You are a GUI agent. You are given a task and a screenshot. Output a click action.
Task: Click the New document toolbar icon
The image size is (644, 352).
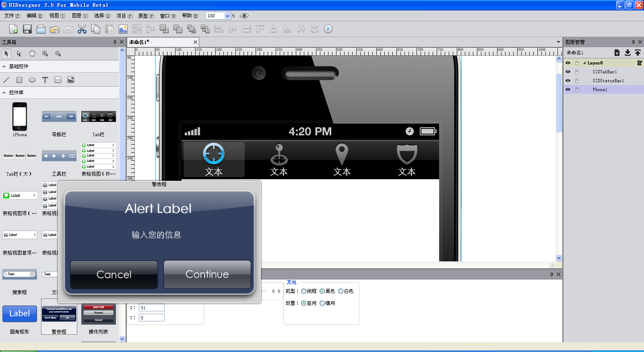pyautogui.click(x=13, y=29)
